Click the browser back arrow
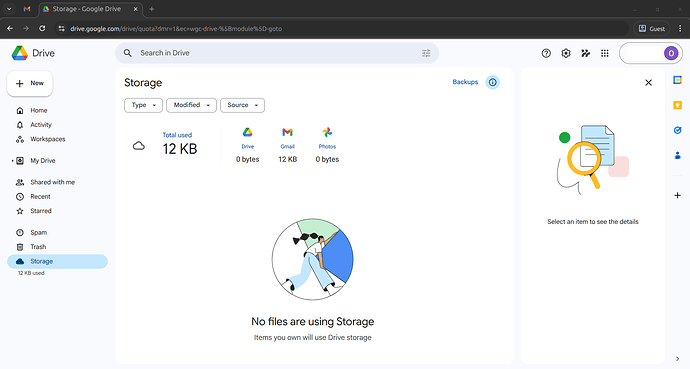This screenshot has width=690, height=369. pyautogui.click(x=10, y=29)
